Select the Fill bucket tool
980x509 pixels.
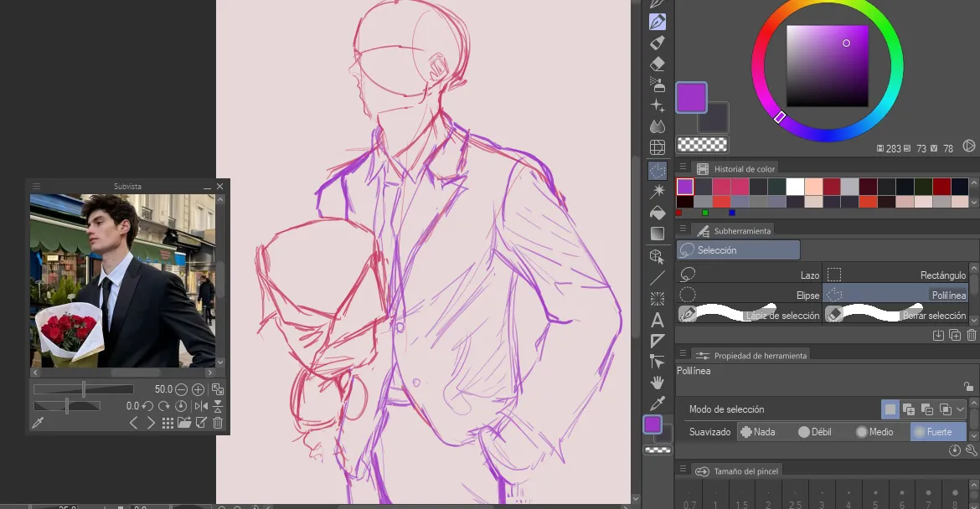(658, 213)
